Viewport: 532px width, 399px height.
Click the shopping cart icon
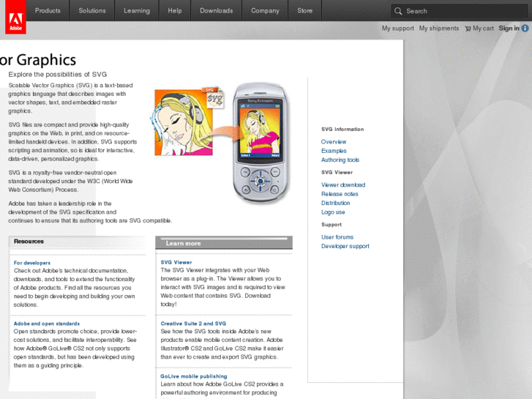pyautogui.click(x=468, y=29)
